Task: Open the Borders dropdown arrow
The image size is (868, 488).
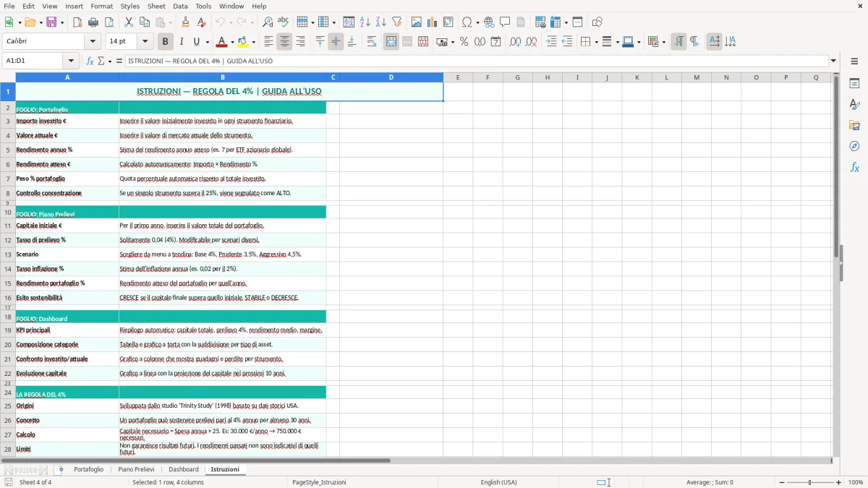Action: point(596,42)
